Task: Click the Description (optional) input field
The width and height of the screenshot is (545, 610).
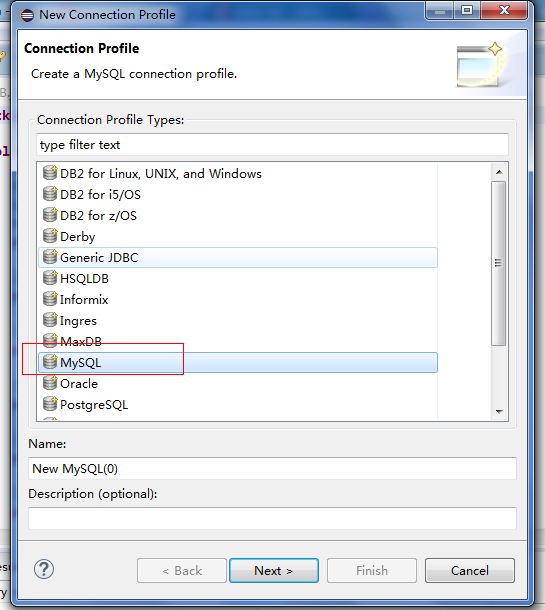Action: click(272, 518)
